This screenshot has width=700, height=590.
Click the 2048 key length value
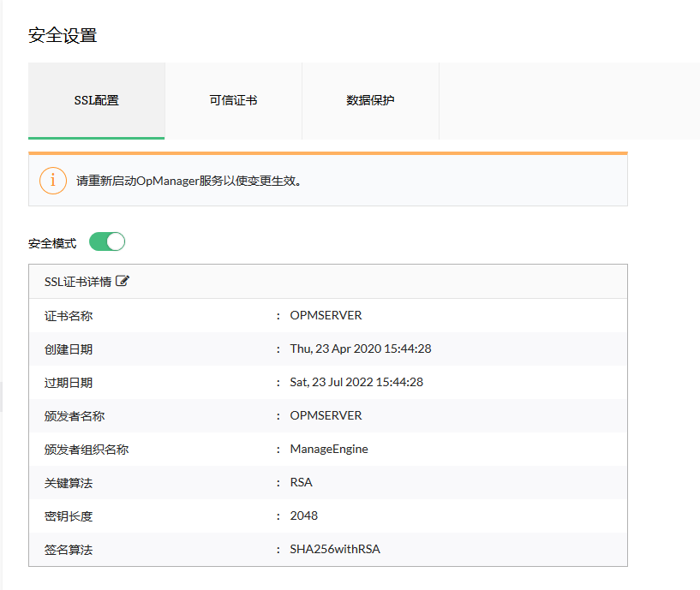tap(304, 516)
